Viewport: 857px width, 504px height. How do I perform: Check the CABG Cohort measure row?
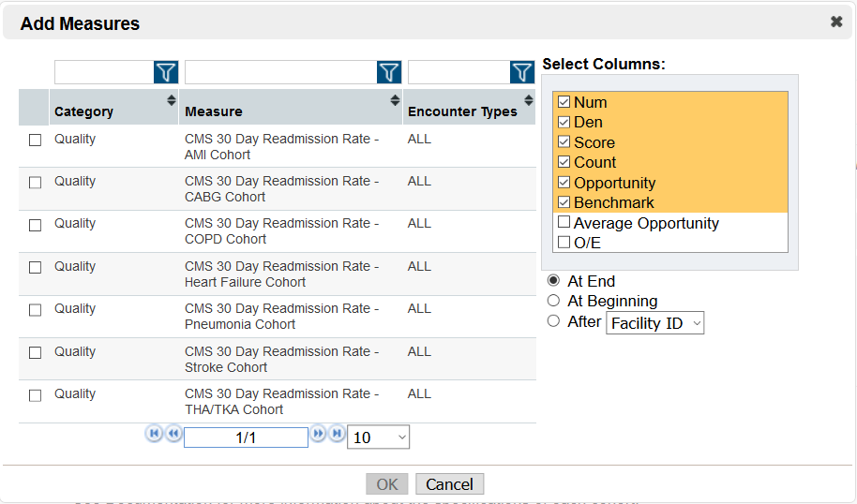click(35, 183)
